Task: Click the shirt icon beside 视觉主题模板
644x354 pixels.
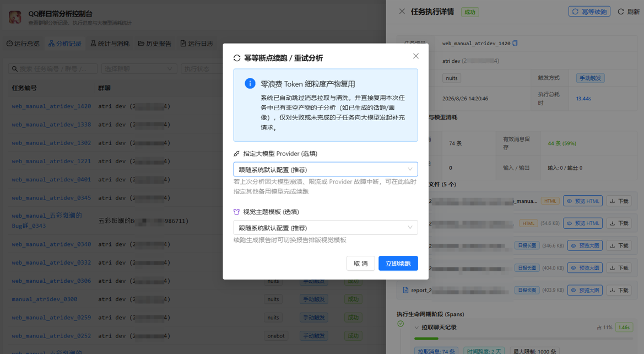Action: (x=236, y=212)
